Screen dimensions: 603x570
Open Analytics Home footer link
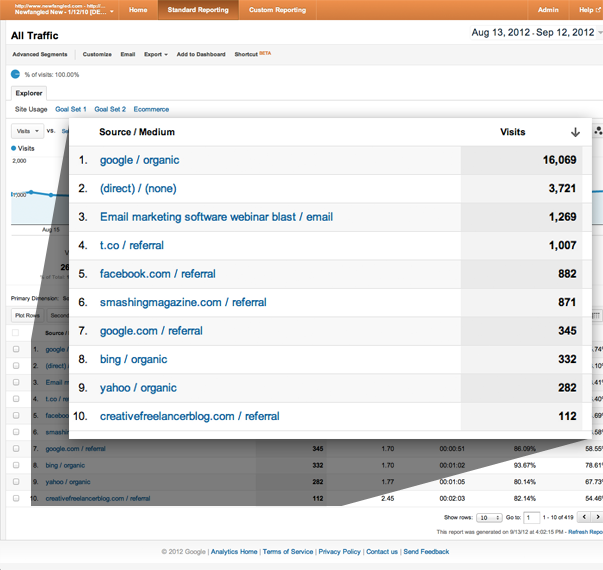pos(234,552)
